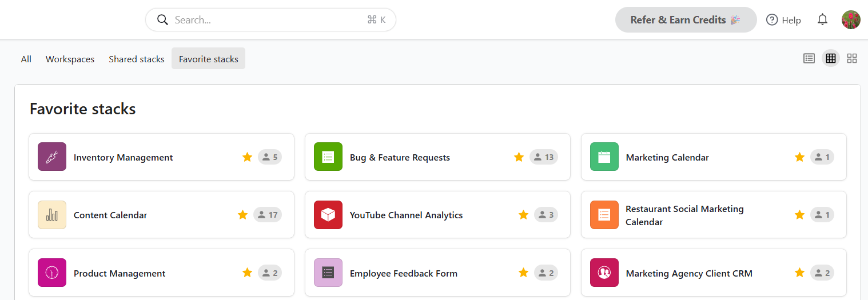Click the purple Inventory Management stack icon
This screenshot has height=300, width=868.
[52, 157]
